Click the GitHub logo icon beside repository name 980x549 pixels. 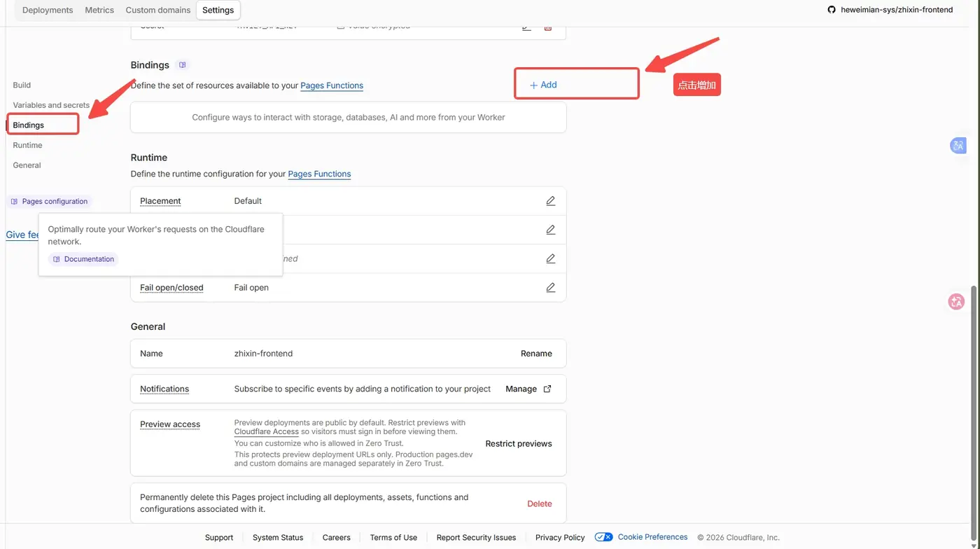click(832, 10)
